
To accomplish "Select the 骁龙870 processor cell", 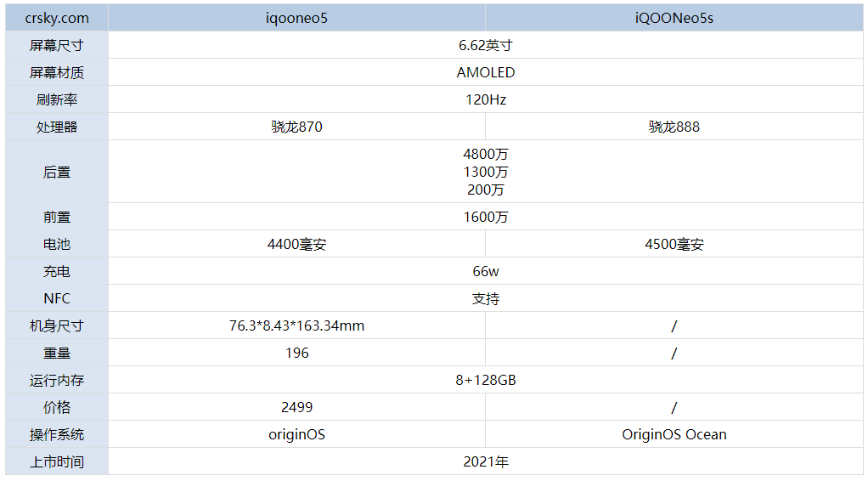I will click(296, 127).
